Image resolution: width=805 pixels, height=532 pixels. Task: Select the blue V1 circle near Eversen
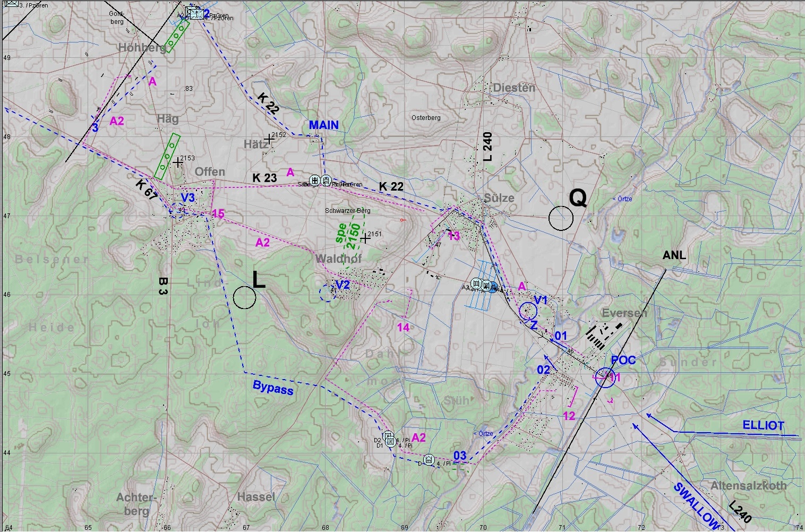click(x=528, y=311)
